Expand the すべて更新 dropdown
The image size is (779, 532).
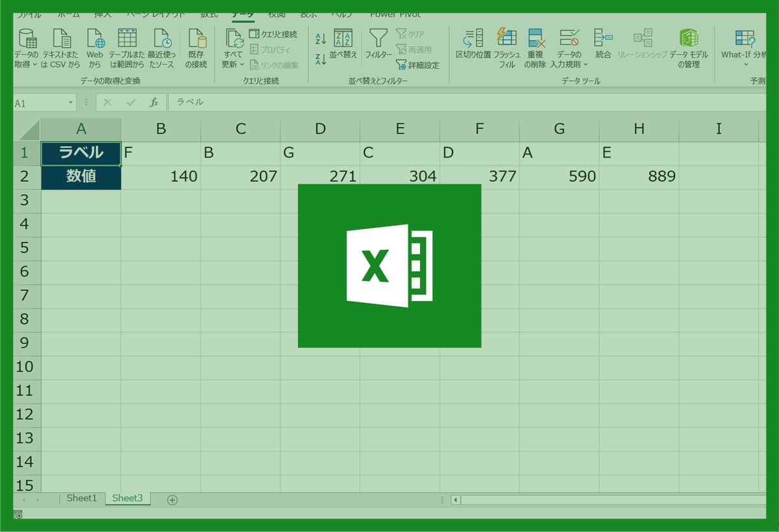pos(242,64)
